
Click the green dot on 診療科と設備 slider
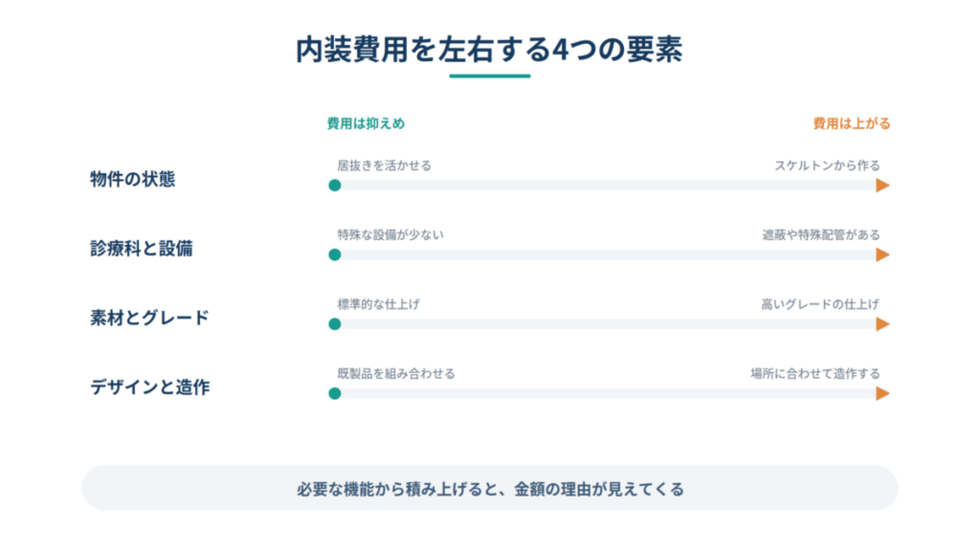334,254
